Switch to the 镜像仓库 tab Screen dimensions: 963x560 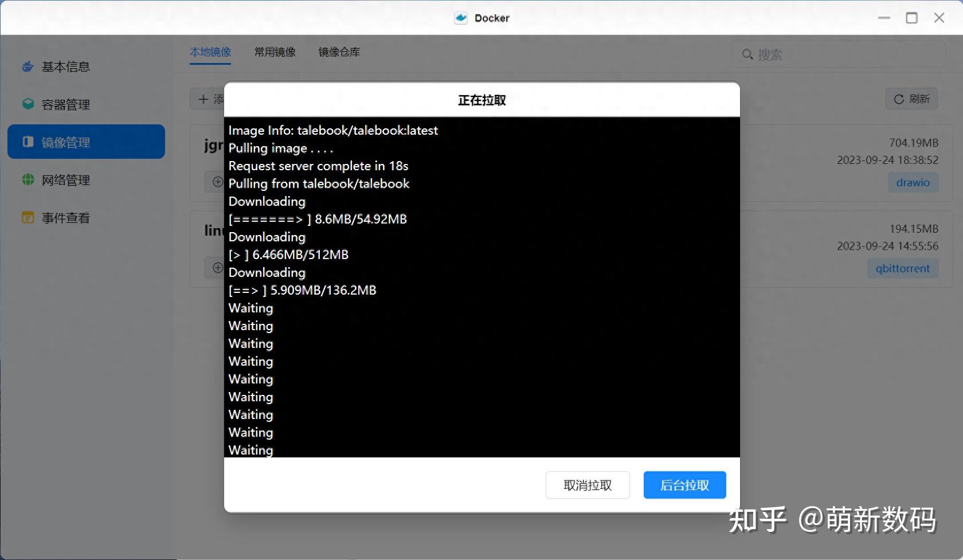pyautogui.click(x=339, y=52)
